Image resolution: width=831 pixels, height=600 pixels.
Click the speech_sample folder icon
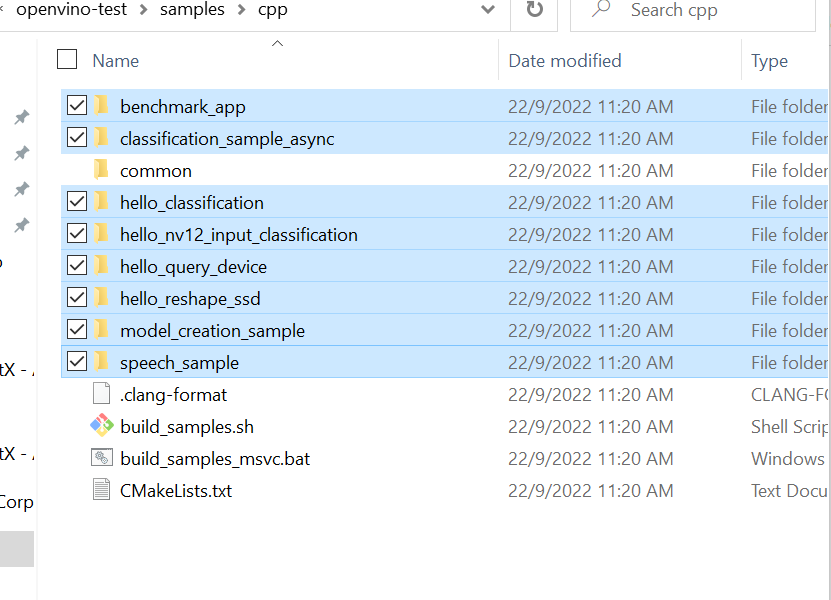coord(101,361)
